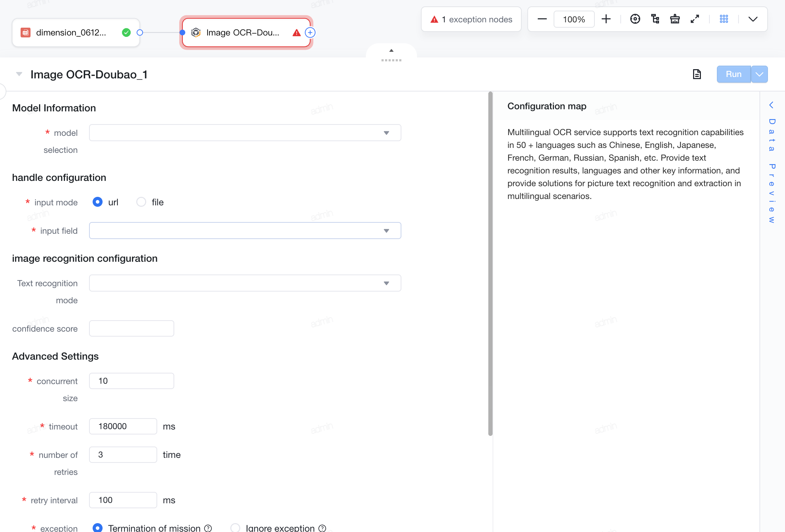This screenshot has width=785, height=532.
Task: Click the confidence score input field
Action: [131, 328]
